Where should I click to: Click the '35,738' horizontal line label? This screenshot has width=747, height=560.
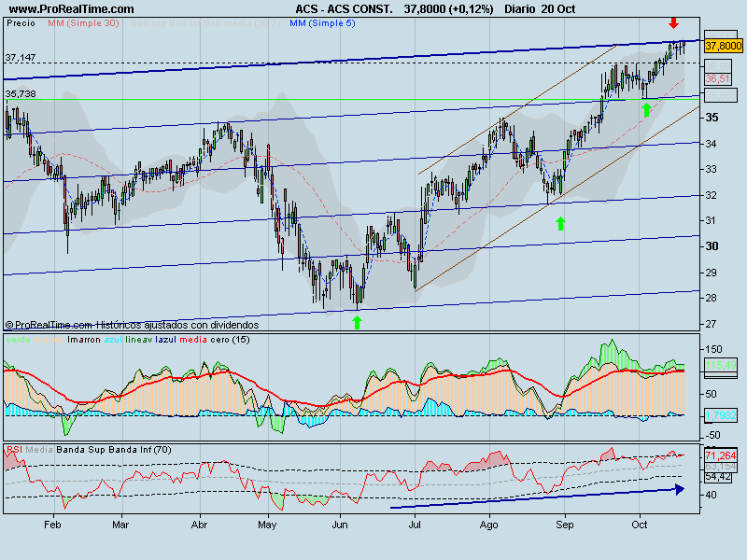coord(21,94)
